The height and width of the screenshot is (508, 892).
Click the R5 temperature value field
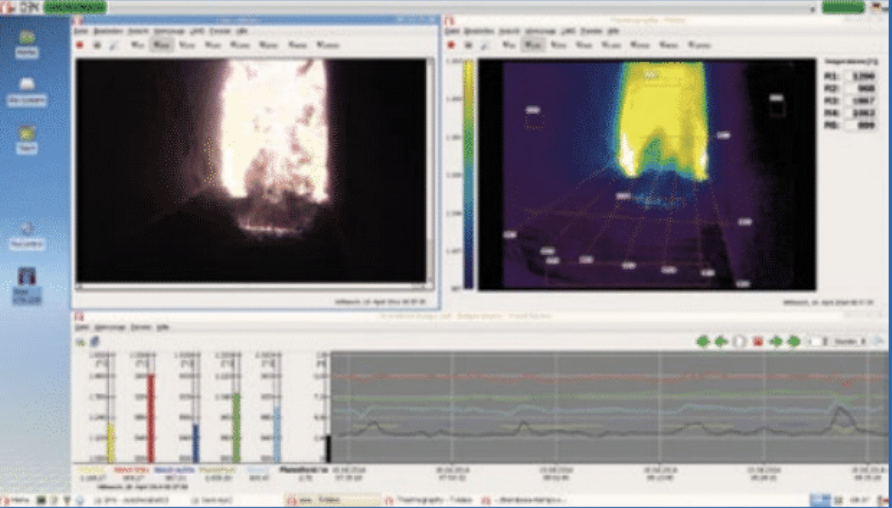click(x=861, y=126)
